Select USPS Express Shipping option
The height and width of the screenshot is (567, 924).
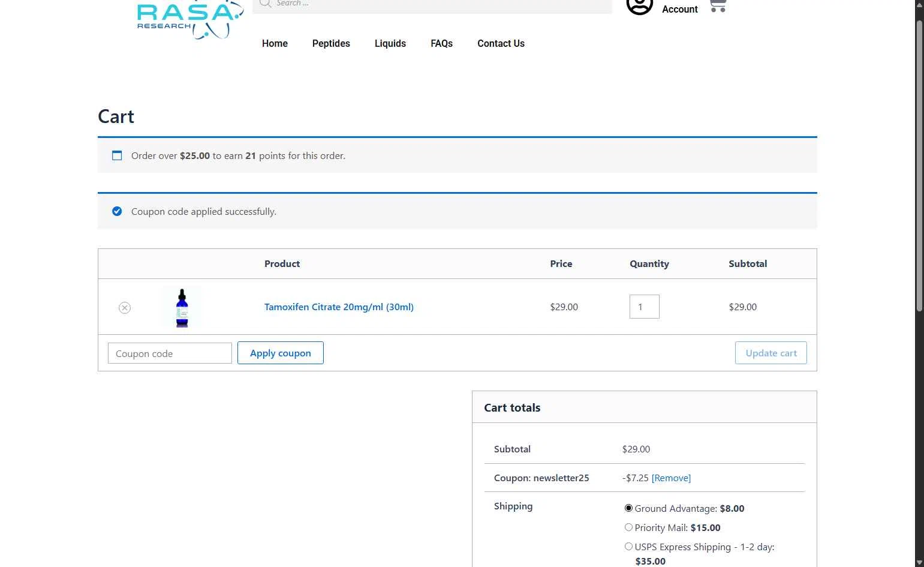tap(628, 547)
